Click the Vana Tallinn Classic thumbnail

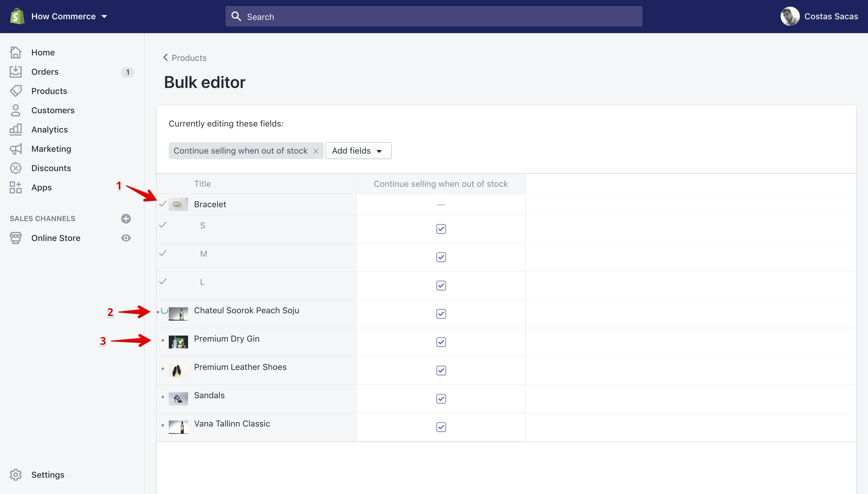click(178, 427)
